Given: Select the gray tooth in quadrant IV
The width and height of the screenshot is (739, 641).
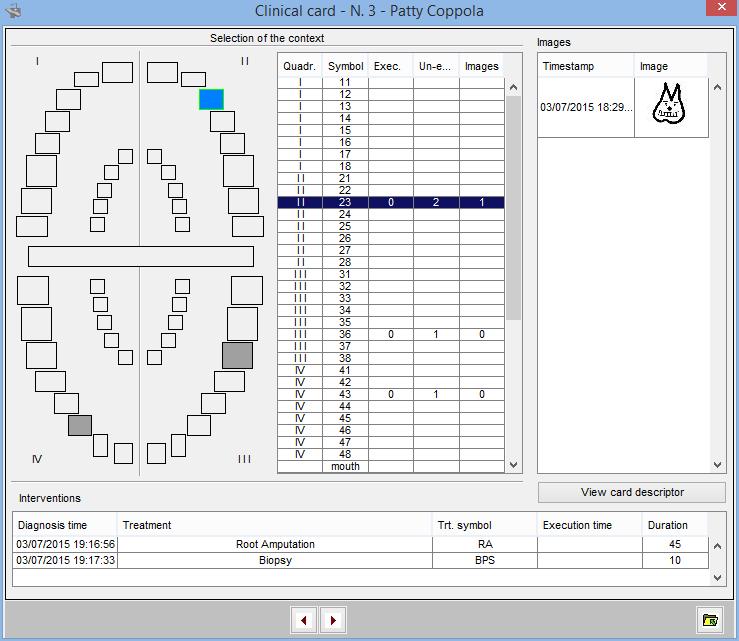Looking at the screenshot, I should [80, 426].
